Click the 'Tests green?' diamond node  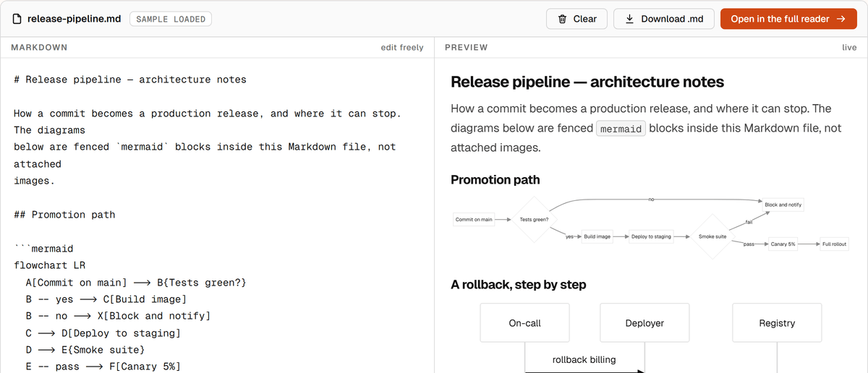pyautogui.click(x=534, y=219)
